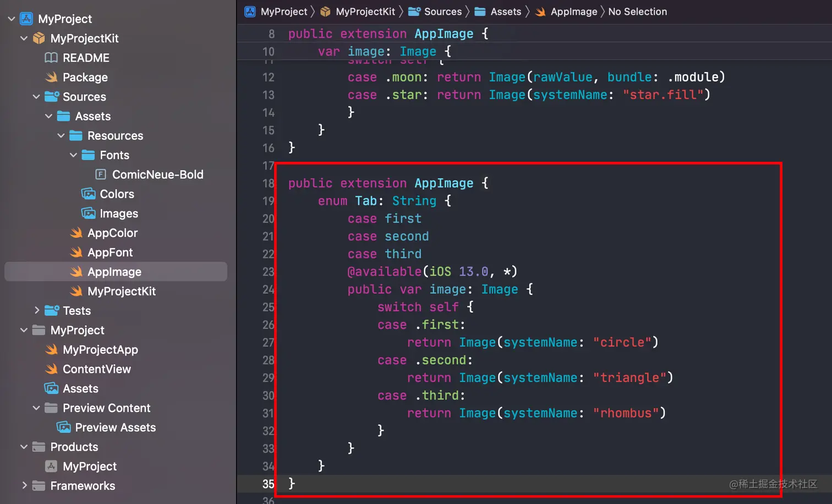Screen dimensions: 832x504
Task: Click the Package swift file icon
Action: 51,77
